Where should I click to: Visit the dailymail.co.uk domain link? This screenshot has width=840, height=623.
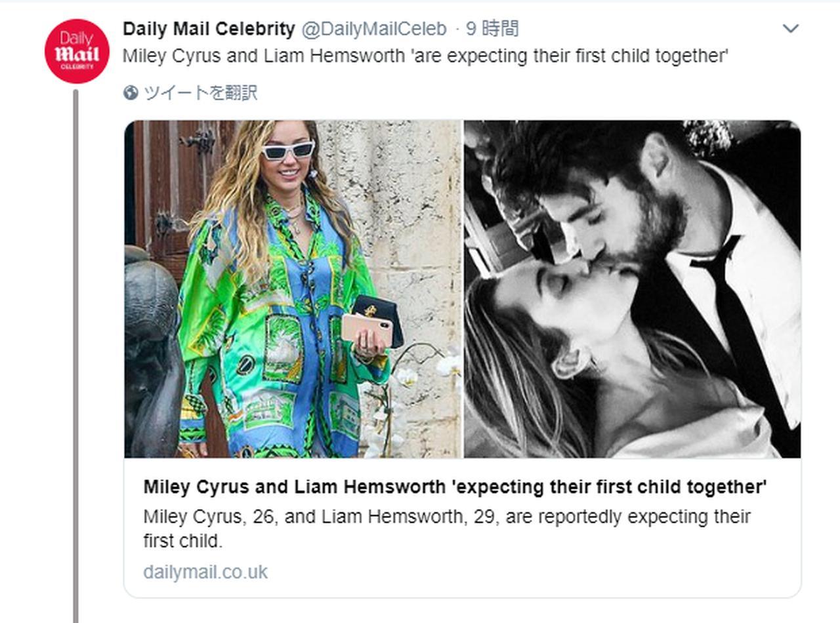(205, 572)
